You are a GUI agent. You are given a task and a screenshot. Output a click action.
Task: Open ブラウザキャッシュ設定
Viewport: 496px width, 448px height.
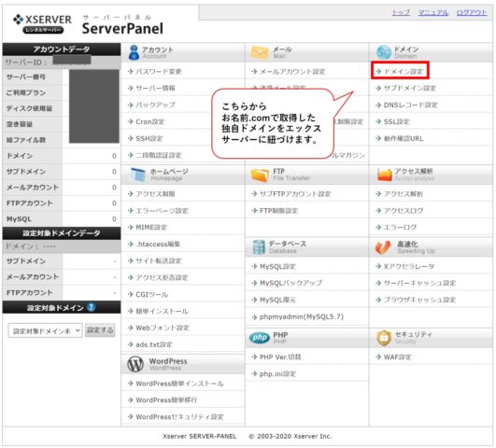pos(419,300)
